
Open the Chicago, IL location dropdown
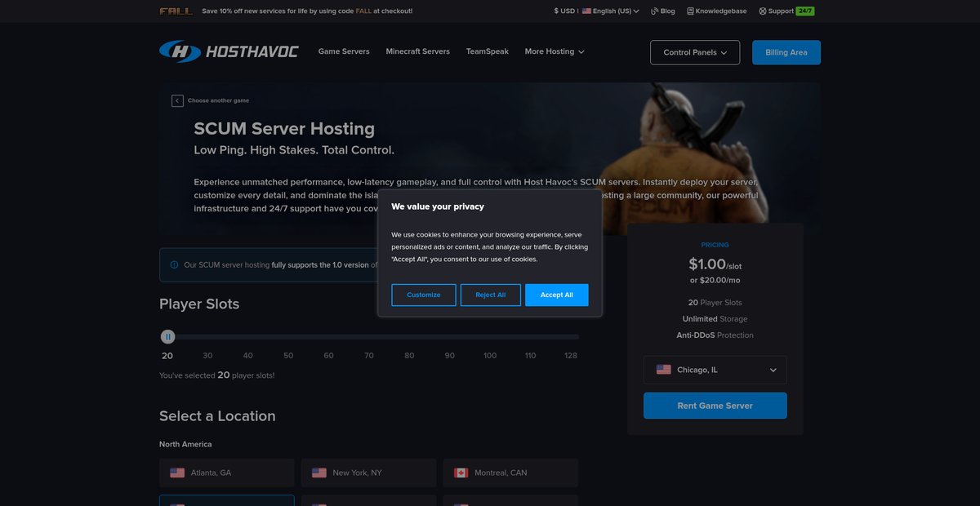pos(715,370)
